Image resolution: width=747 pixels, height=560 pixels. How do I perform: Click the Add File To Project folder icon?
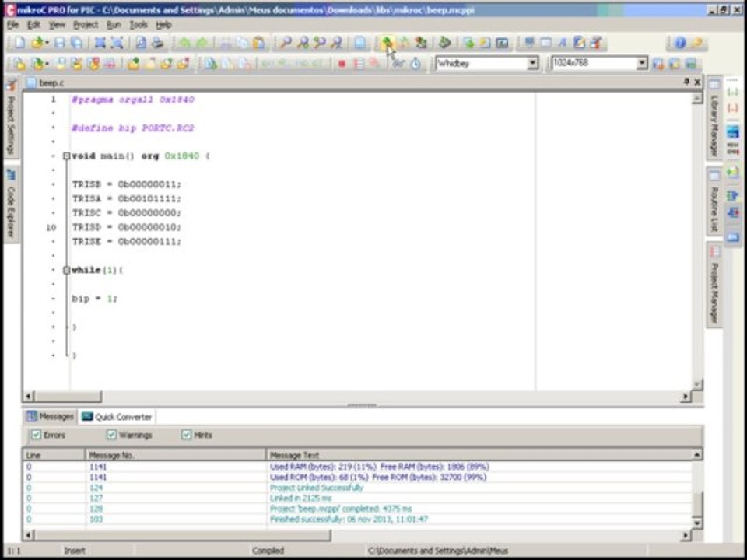[133, 63]
